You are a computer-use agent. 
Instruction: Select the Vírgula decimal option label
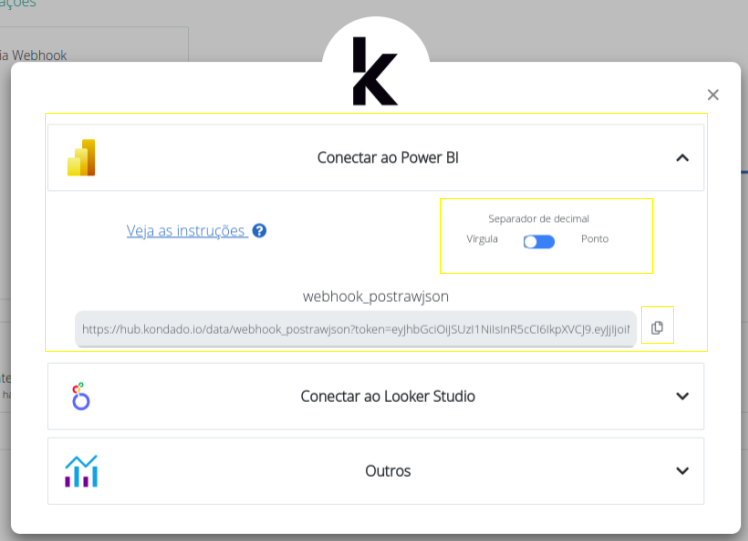(x=482, y=239)
